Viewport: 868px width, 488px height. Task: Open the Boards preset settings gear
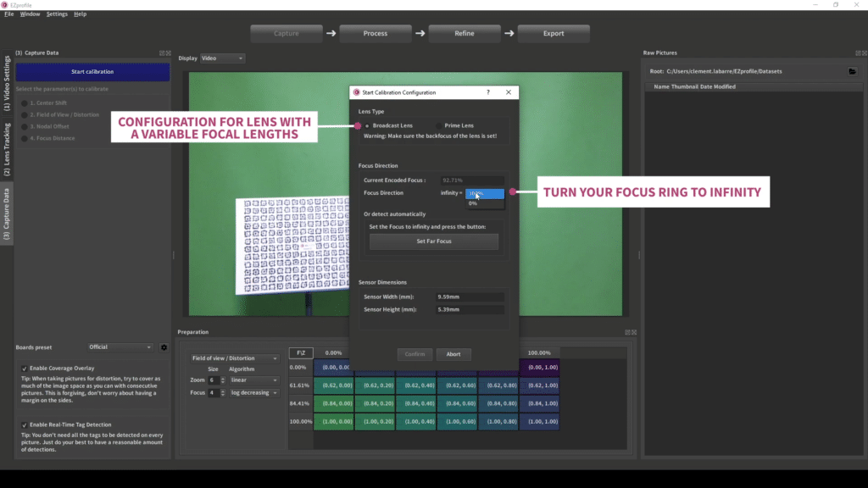click(164, 347)
